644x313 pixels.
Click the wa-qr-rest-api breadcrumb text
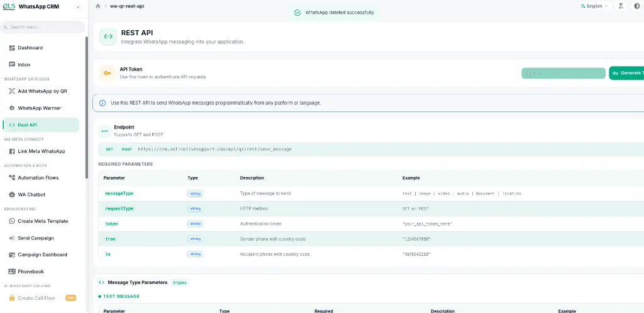(x=127, y=6)
